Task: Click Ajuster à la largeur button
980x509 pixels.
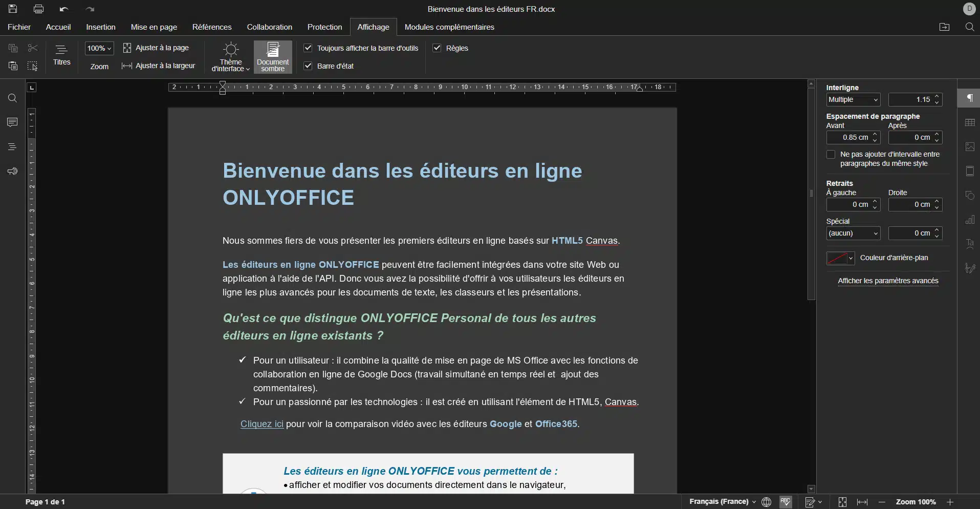Action: point(159,66)
